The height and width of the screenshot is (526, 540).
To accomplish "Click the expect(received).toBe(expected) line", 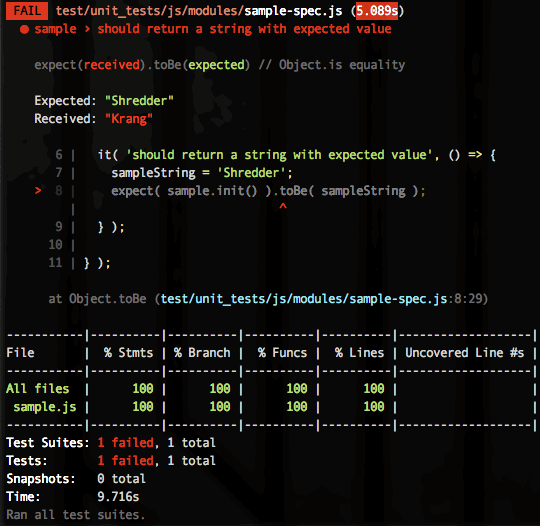I will (219, 65).
